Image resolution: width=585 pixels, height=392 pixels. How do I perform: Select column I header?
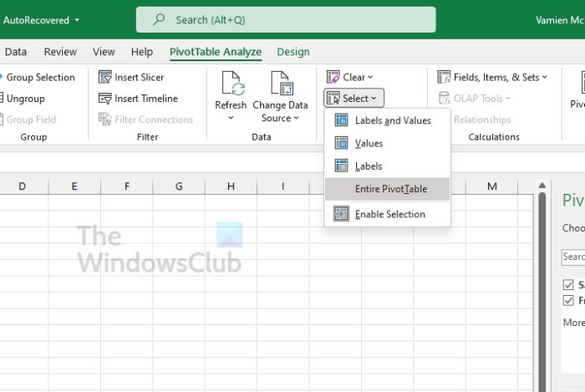[282, 186]
